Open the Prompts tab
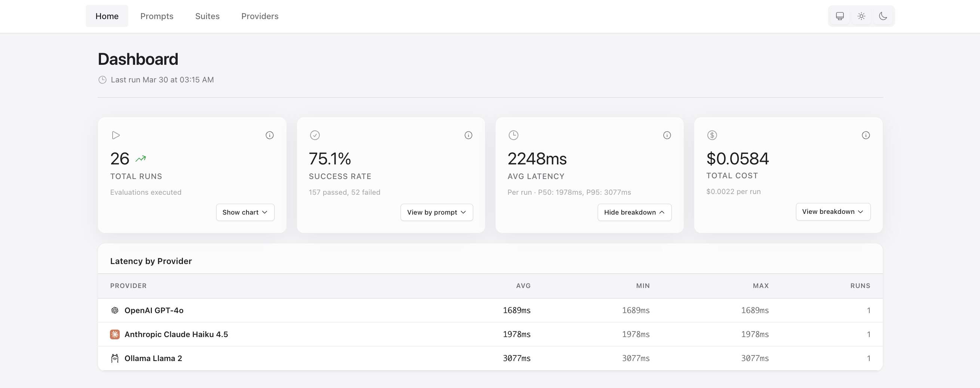This screenshot has height=388, width=980. [157, 16]
